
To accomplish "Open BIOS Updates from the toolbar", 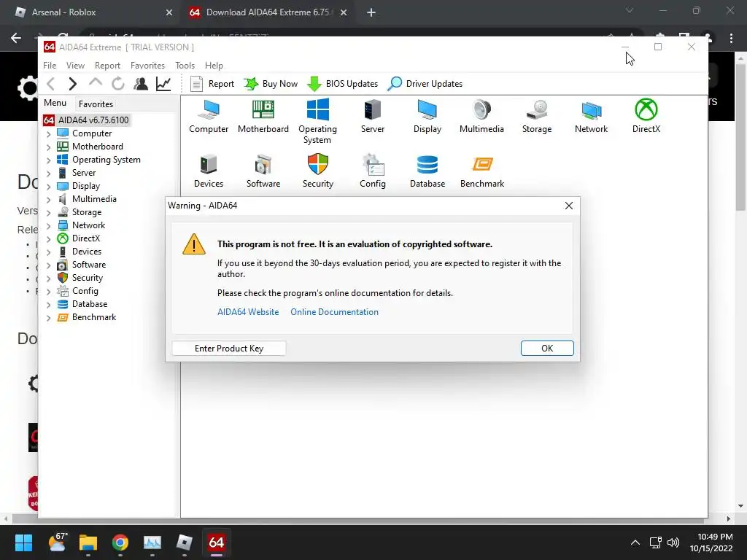I will pyautogui.click(x=342, y=84).
